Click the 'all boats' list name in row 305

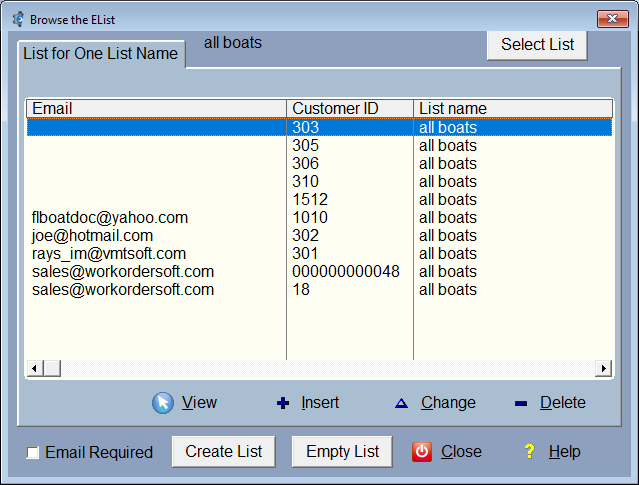448,146
